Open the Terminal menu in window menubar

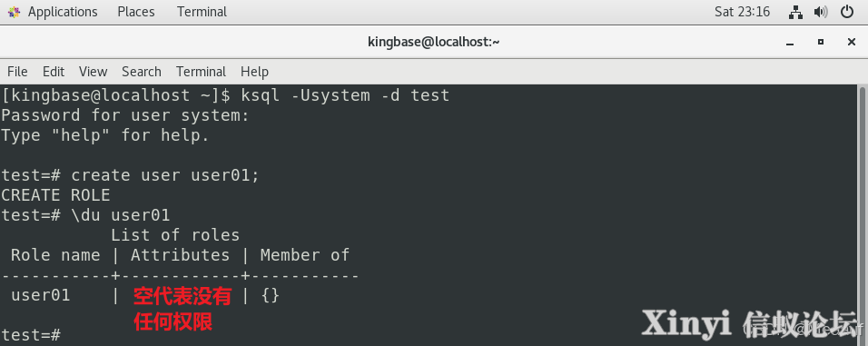click(x=201, y=72)
